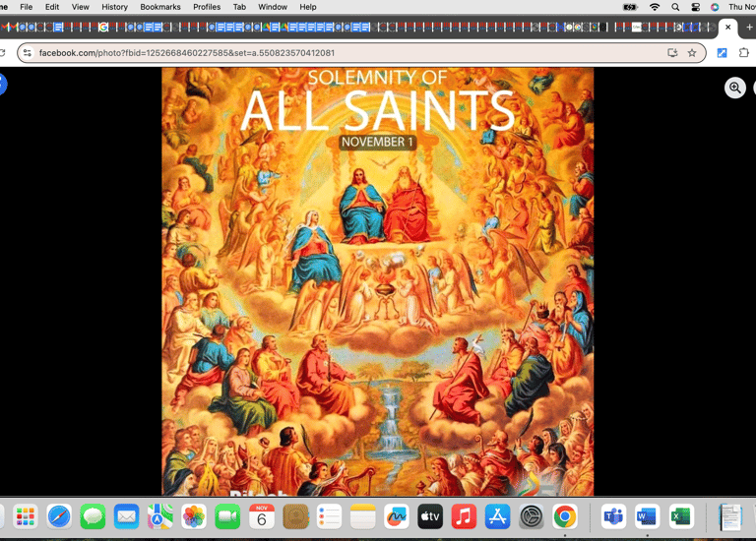756x541 pixels.
Task: Open Microsoft Excel from the Dock
Action: (681, 516)
